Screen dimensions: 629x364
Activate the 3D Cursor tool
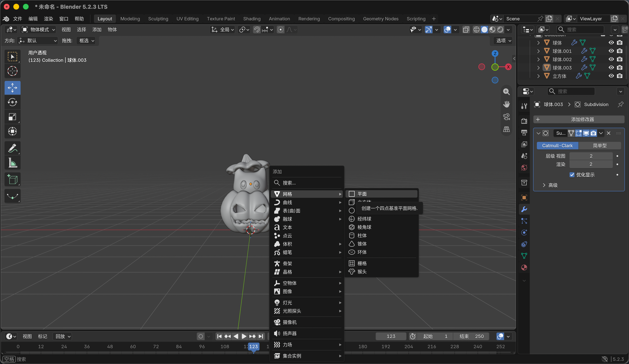point(12,71)
